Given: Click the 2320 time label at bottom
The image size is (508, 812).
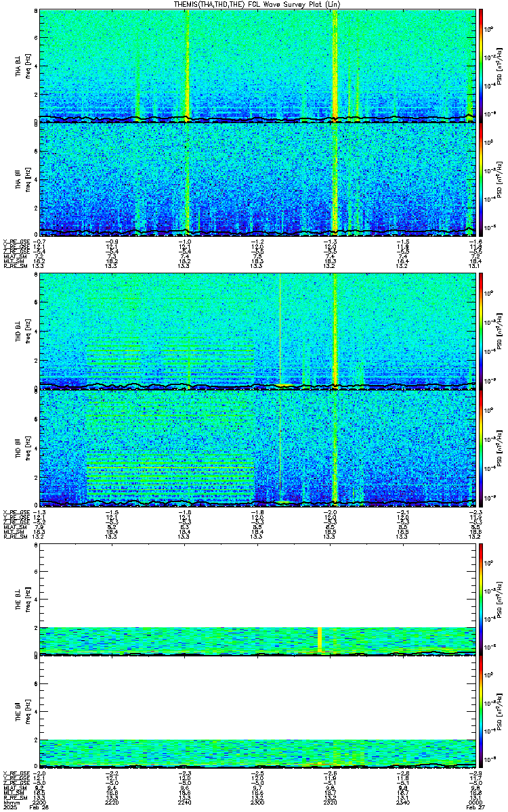Looking at the screenshot, I should pos(329,803).
